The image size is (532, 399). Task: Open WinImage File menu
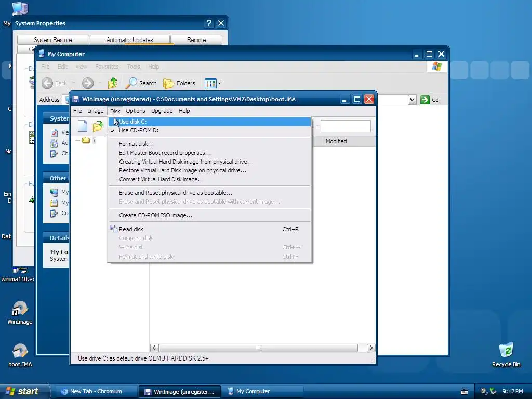[x=77, y=111]
